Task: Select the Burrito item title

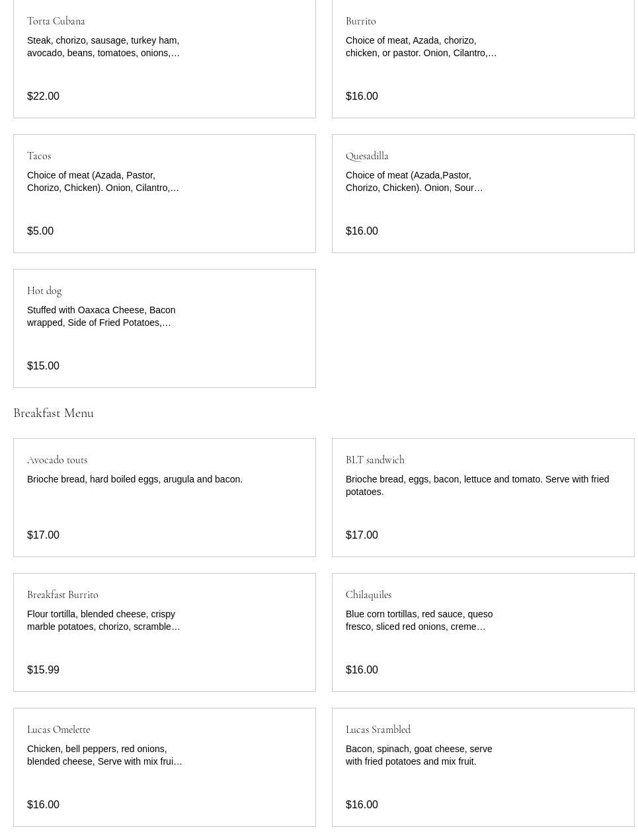Action: point(360,21)
